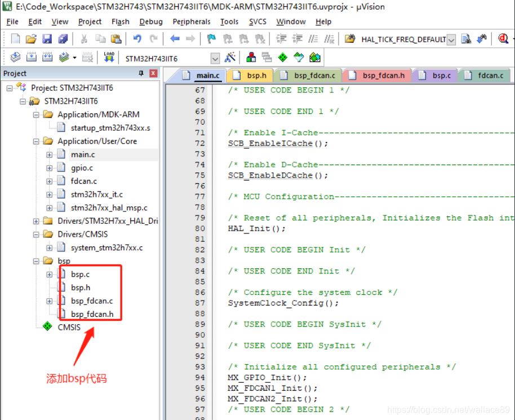Switch to the bsp.c editor tab
Screen dimensions: 515x420
(434, 76)
